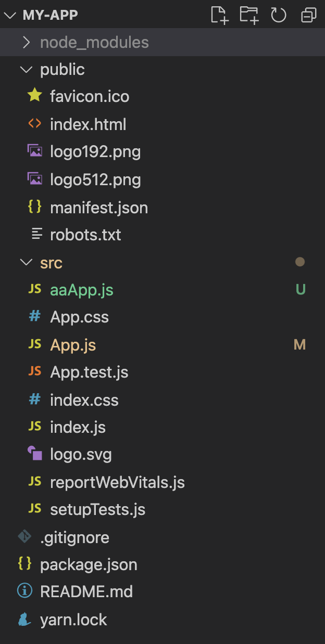Click the info icon beside README.md
The width and height of the screenshot is (325, 644).
pos(24,591)
